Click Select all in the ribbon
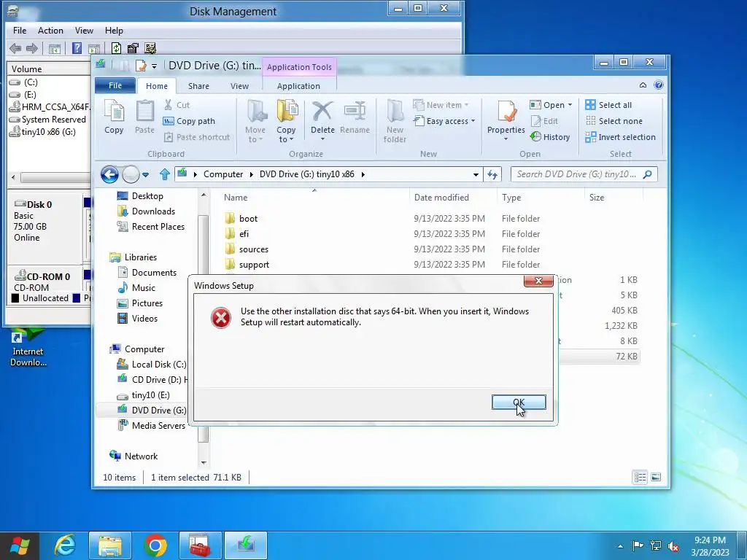This screenshot has width=747, height=560. (608, 105)
